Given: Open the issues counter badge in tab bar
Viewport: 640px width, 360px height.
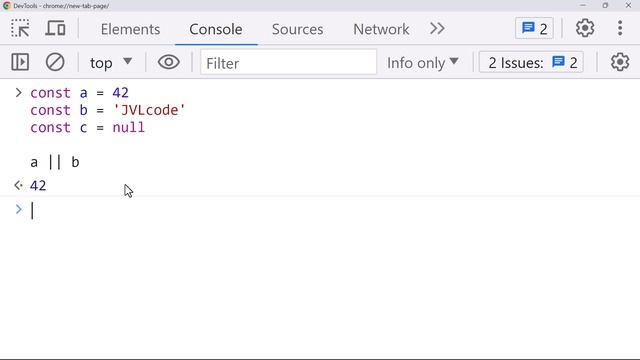Looking at the screenshot, I should pos(534,29).
